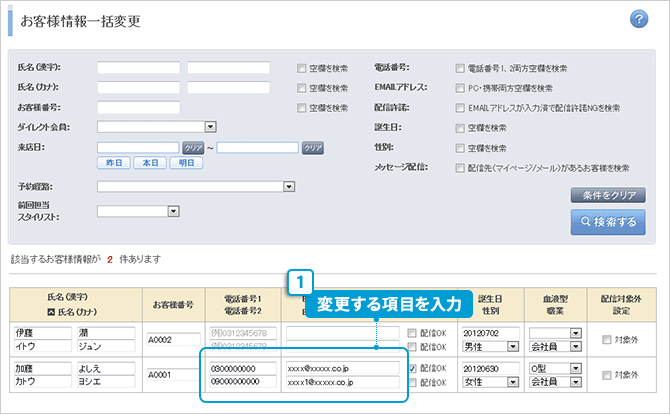670x415 pixels.
Task: Clear the 来店日 start date field
Action: (x=193, y=147)
